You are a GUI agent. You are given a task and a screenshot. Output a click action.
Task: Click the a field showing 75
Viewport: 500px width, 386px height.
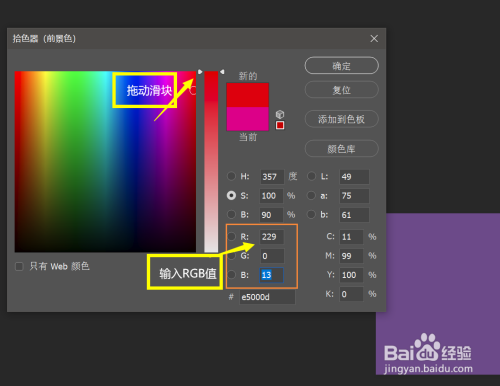354,196
